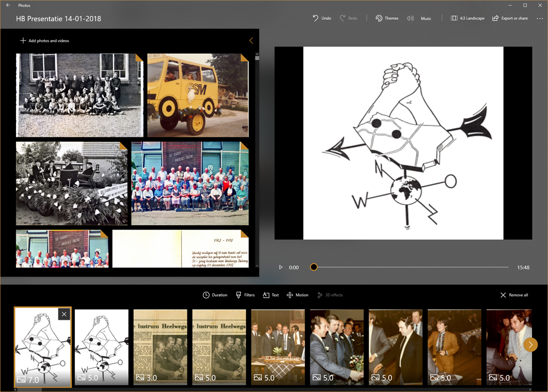Undo the last edit
This screenshot has height=392, width=548.
[322, 18]
